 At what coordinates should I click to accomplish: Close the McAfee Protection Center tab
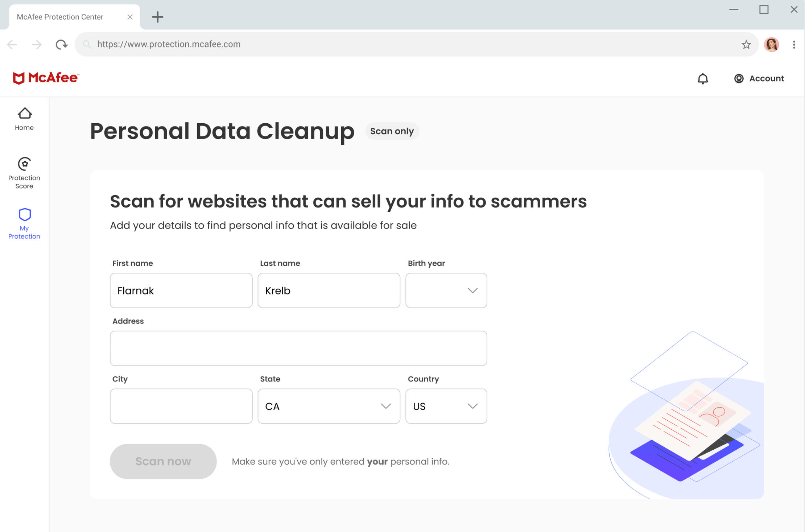tap(130, 17)
